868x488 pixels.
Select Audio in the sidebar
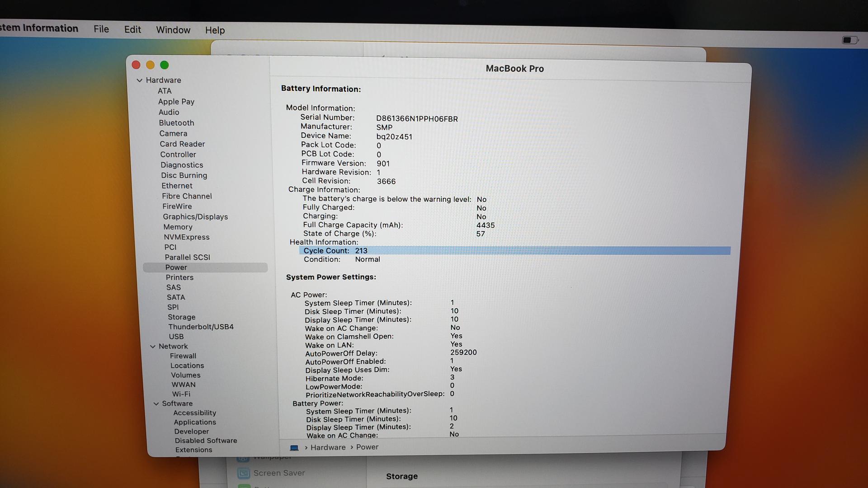pyautogui.click(x=169, y=112)
